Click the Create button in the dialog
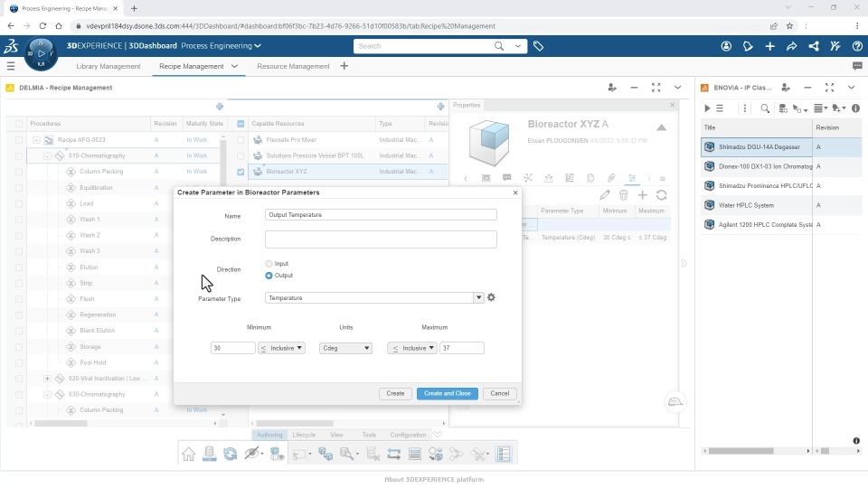 pyautogui.click(x=395, y=393)
